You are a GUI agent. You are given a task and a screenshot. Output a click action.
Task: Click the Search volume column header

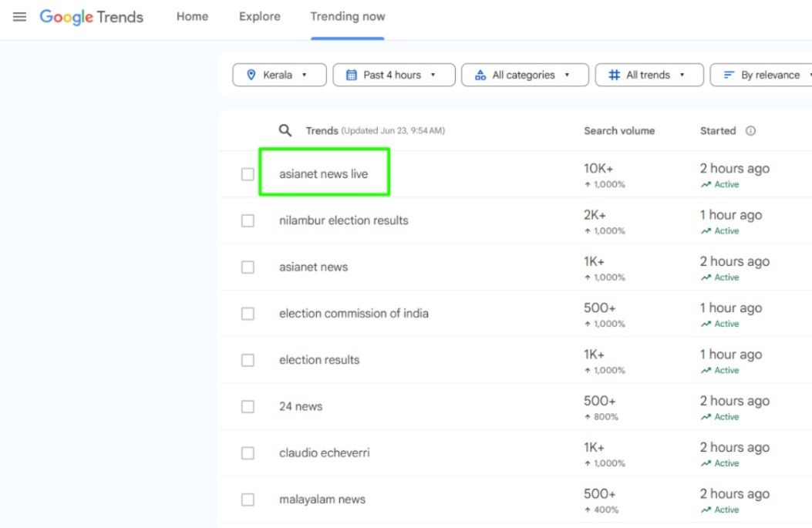pyautogui.click(x=618, y=131)
